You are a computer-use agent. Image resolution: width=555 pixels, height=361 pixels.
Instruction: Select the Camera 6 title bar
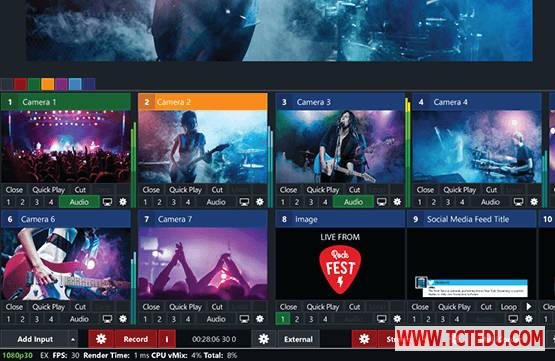tap(65, 219)
